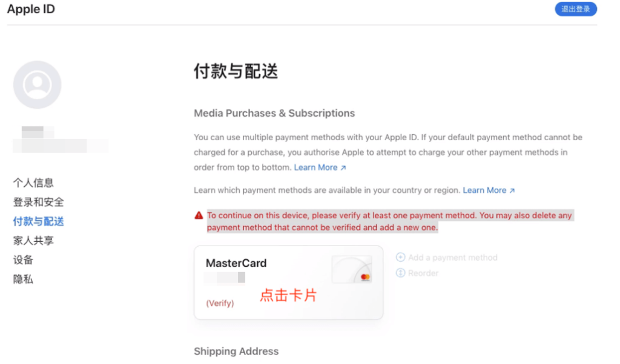Click the profile avatar icon
Image resolution: width=620 pixels, height=364 pixels.
(37, 85)
